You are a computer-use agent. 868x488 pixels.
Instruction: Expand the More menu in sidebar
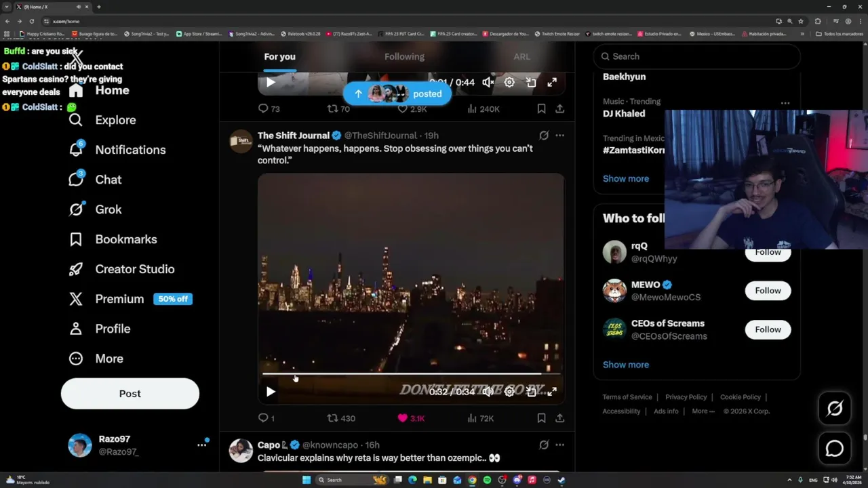point(96,359)
